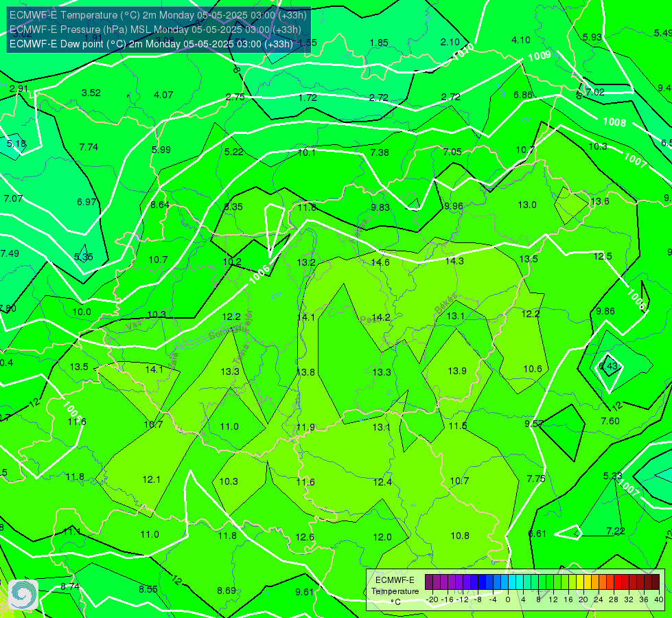Click the 5.99 temperature value
This screenshot has width=672, height=618.
click(161, 150)
